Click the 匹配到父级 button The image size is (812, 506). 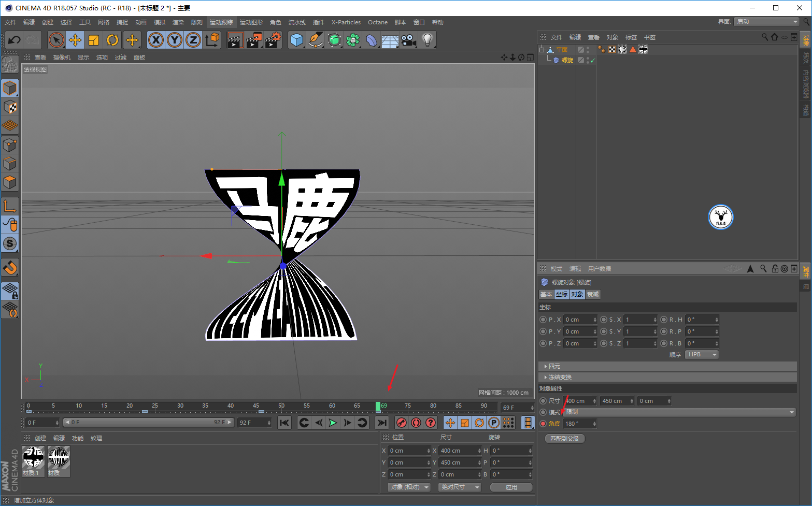[565, 439]
